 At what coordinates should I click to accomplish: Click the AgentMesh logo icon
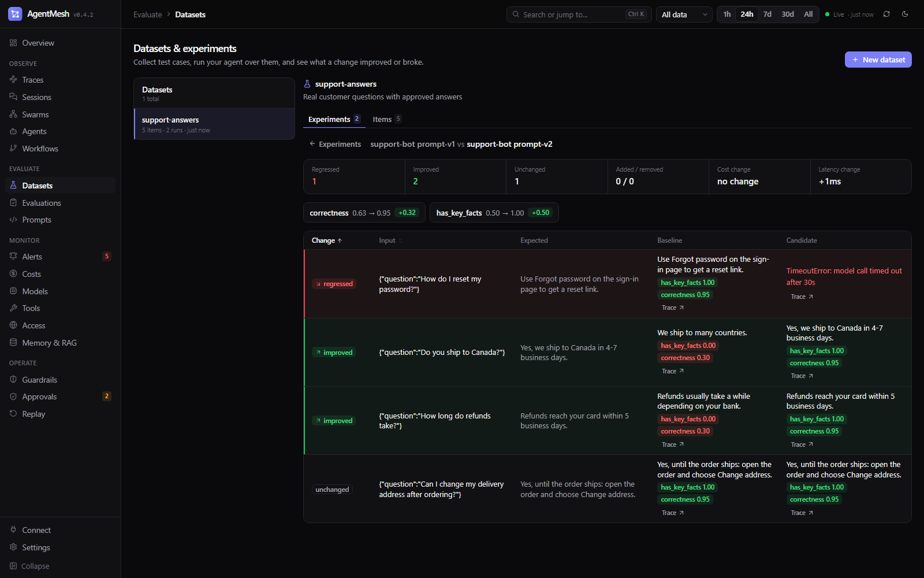[x=15, y=14]
